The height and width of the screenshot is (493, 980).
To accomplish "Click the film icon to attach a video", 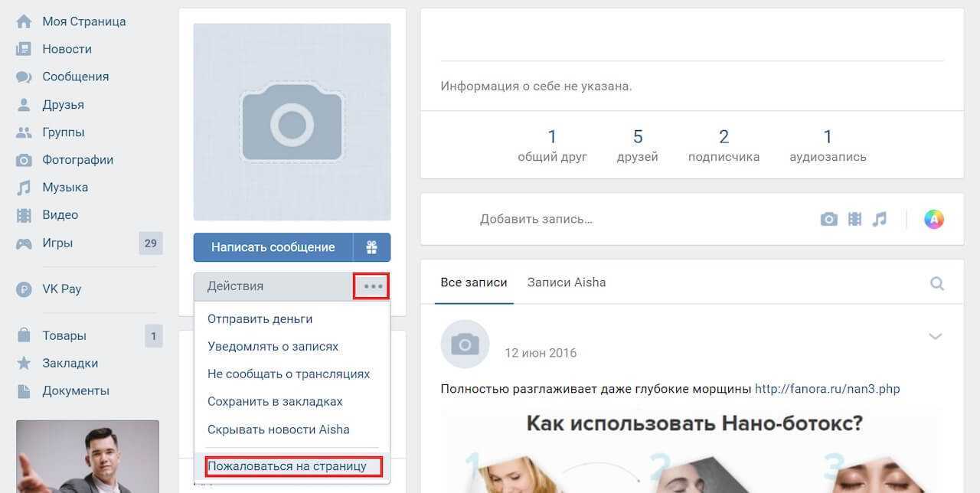I will pos(854,220).
